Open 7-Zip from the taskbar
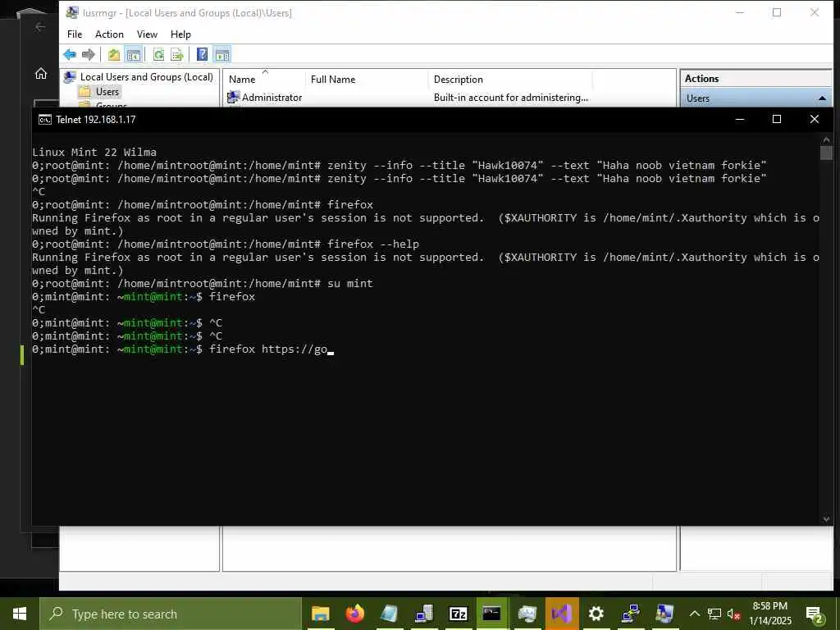This screenshot has width=840, height=630. [458, 614]
